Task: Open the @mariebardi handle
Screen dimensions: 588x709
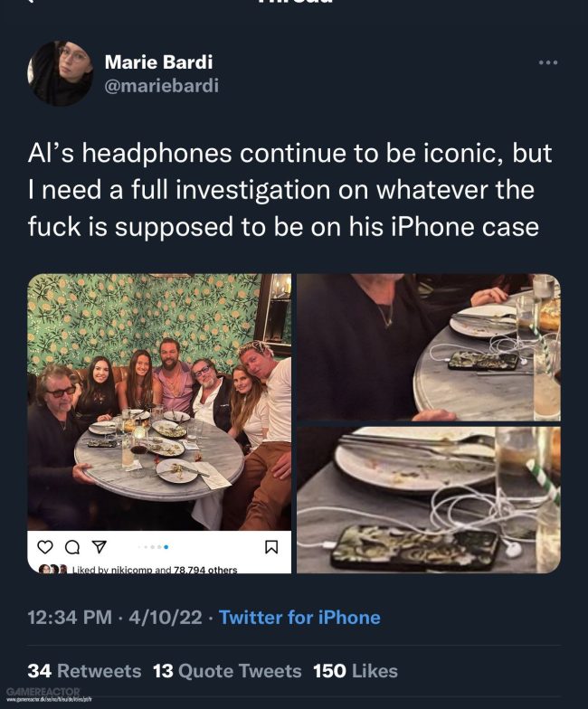Action: tap(161, 85)
